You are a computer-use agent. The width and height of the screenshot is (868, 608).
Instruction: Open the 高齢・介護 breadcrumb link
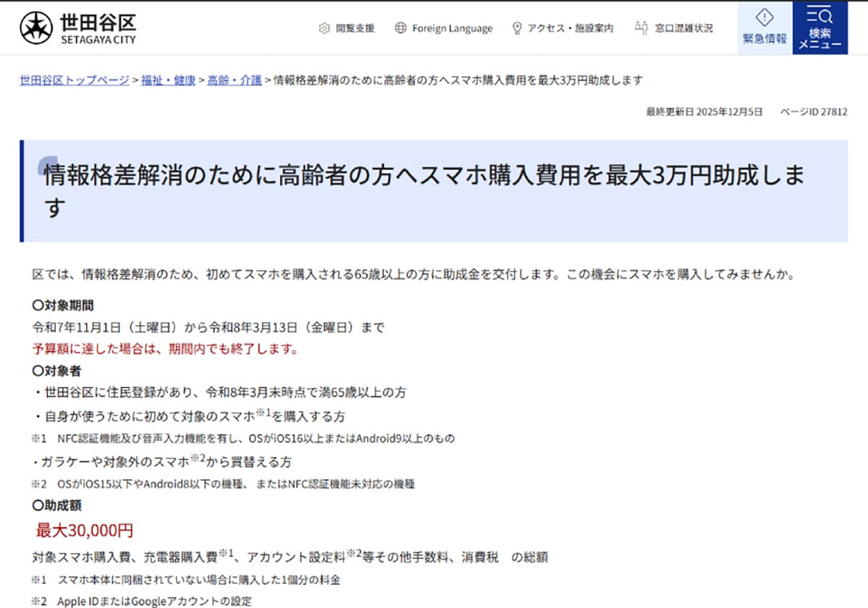(x=233, y=80)
